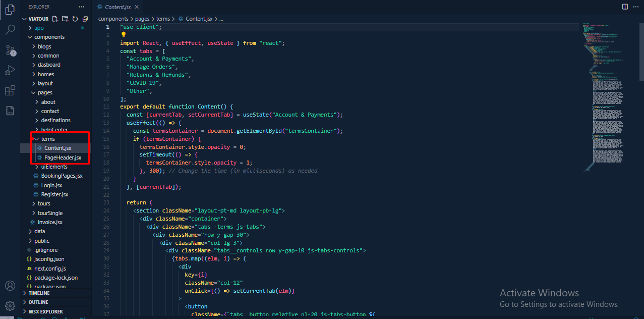
Task: Click the New File icon in Explorer
Action: pos(55,19)
